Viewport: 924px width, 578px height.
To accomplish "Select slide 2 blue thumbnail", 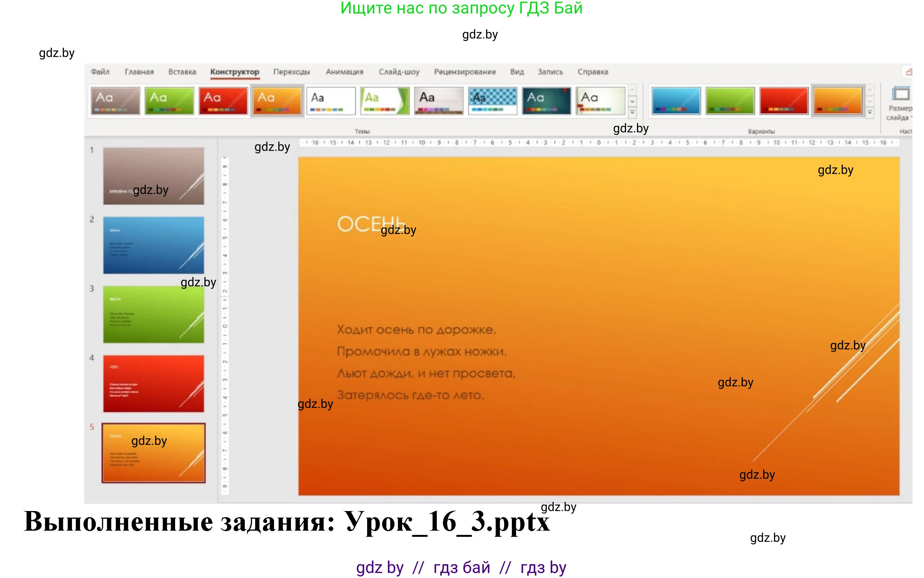I will pos(154,245).
